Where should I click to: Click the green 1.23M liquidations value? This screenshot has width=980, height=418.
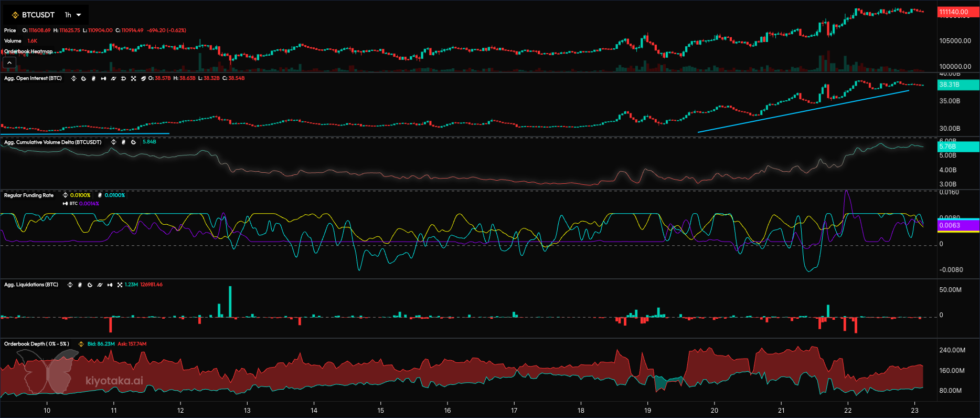(x=131, y=285)
